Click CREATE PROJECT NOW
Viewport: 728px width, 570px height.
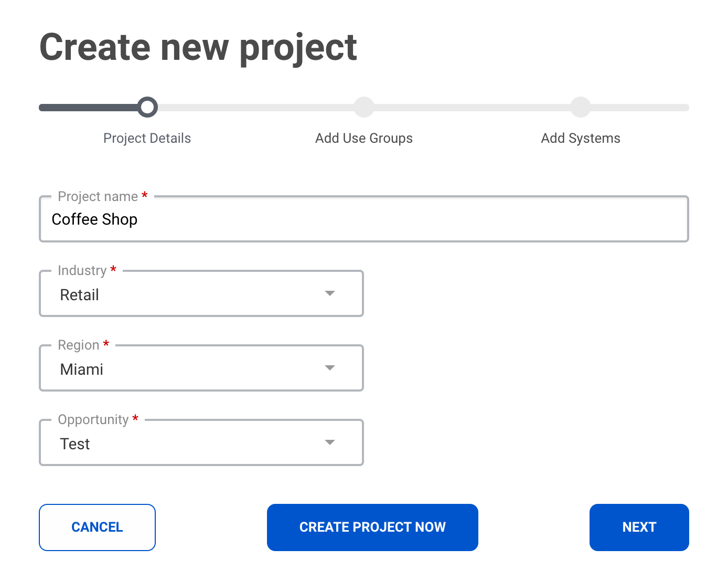(372, 527)
